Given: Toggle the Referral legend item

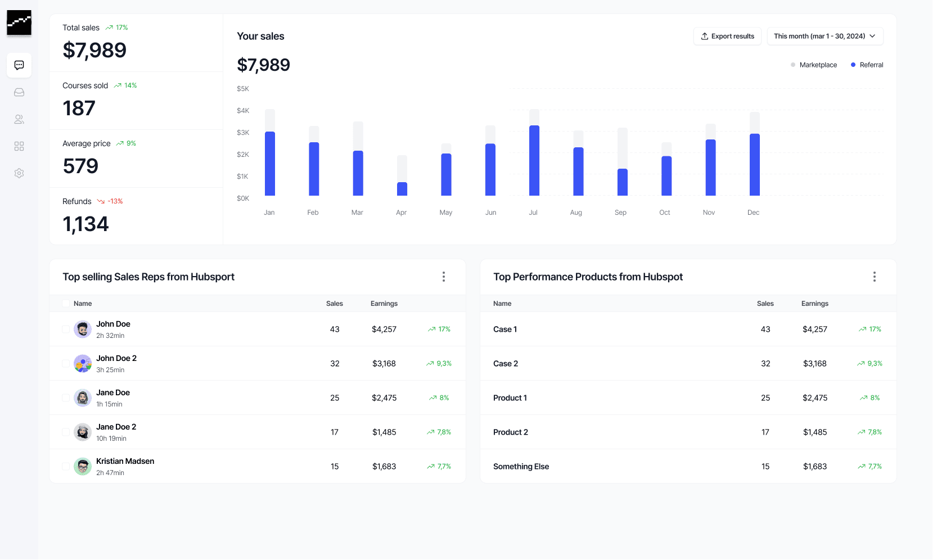Looking at the screenshot, I should [x=867, y=65].
